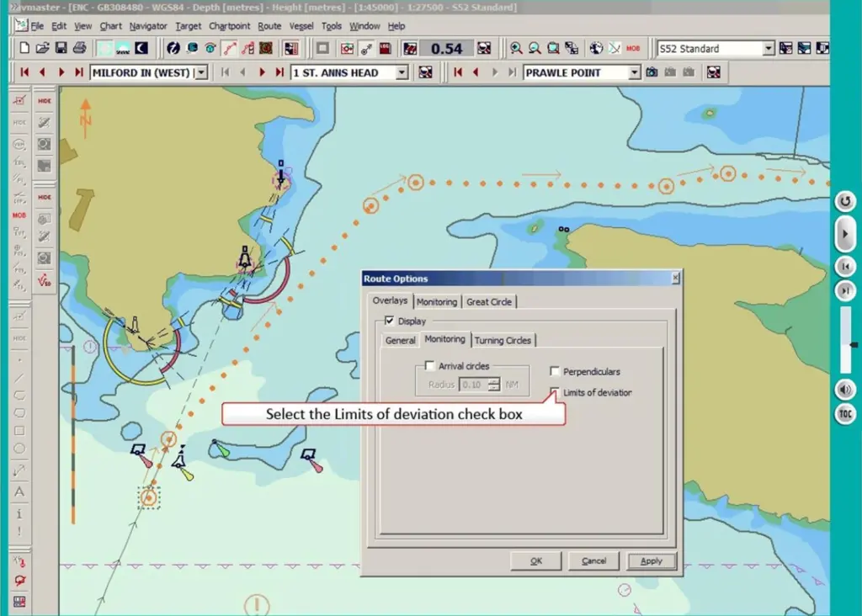
Task: Click the info circle icon in toolbar
Action: pos(173,48)
